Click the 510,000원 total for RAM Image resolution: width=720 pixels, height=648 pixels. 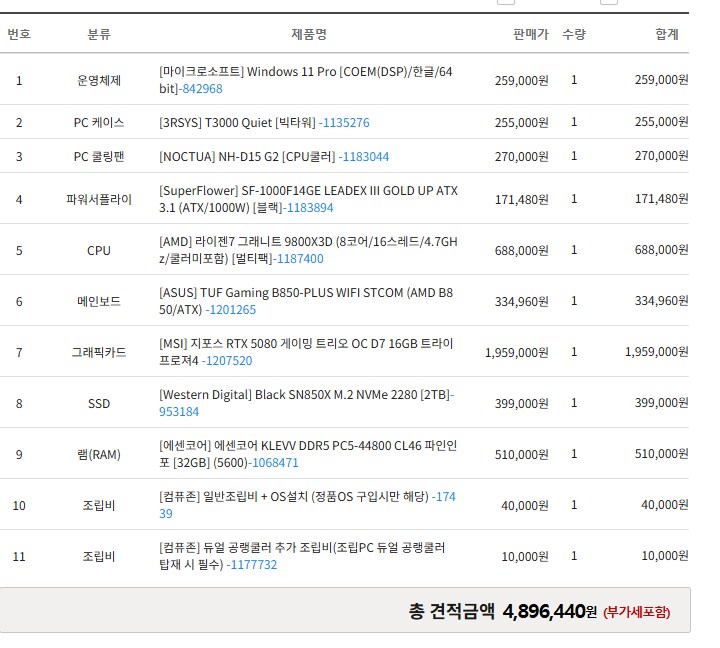[x=662, y=453]
